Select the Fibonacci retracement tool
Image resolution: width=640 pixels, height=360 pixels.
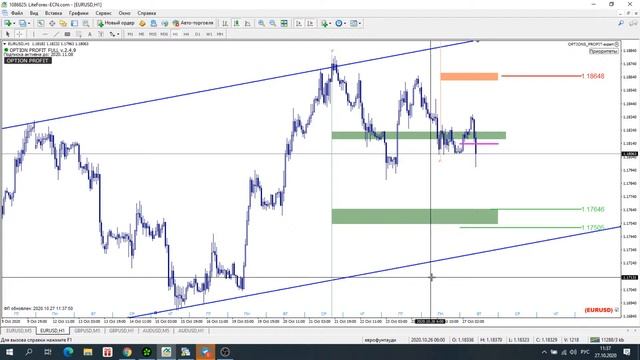tap(79, 34)
